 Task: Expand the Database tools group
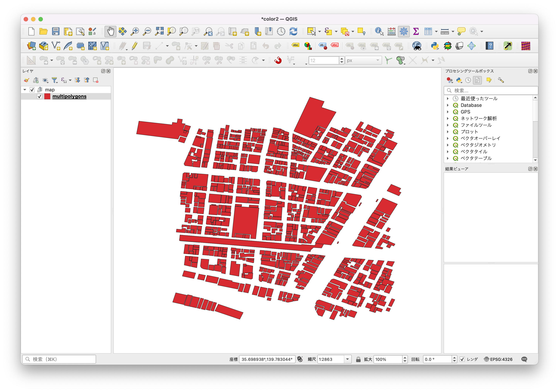pyautogui.click(x=448, y=105)
